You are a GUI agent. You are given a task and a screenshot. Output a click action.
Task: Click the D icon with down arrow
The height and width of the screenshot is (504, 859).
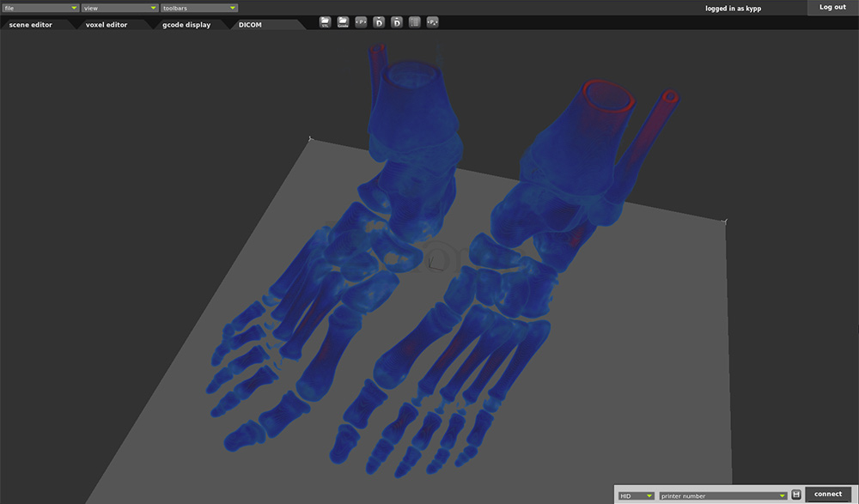(379, 21)
